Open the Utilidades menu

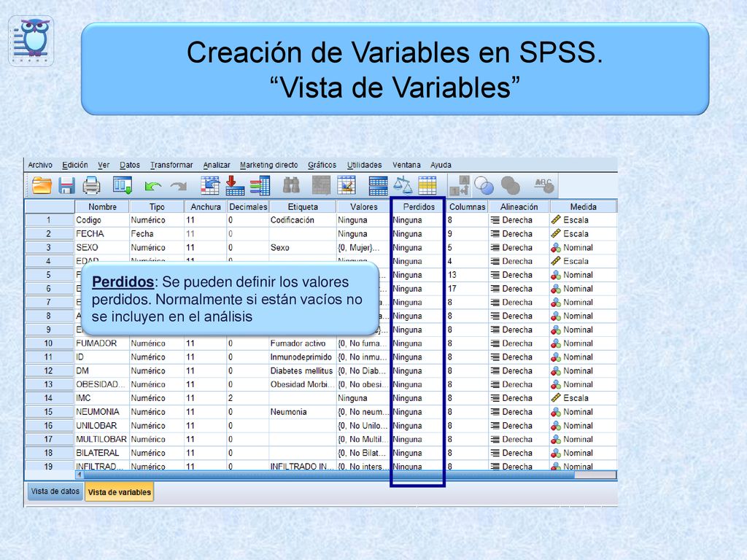(x=365, y=165)
